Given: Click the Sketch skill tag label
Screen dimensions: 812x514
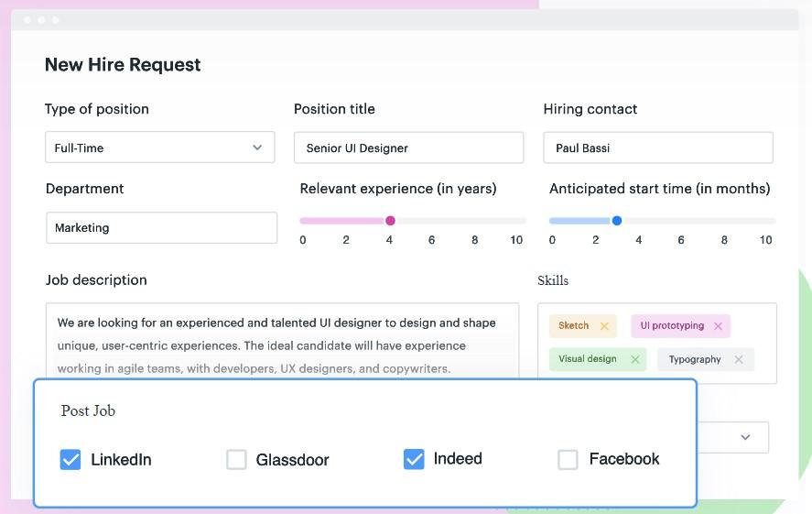Looking at the screenshot, I should point(574,326).
